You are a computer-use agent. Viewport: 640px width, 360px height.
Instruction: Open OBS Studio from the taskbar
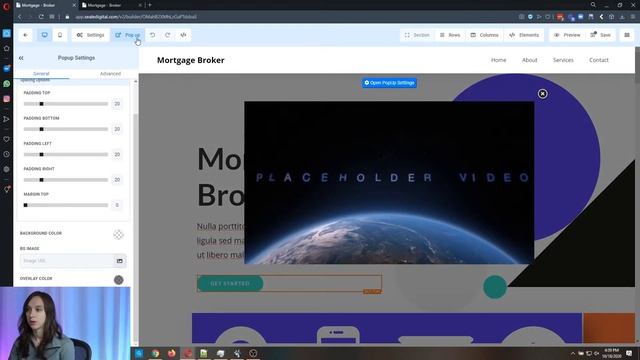(253, 353)
